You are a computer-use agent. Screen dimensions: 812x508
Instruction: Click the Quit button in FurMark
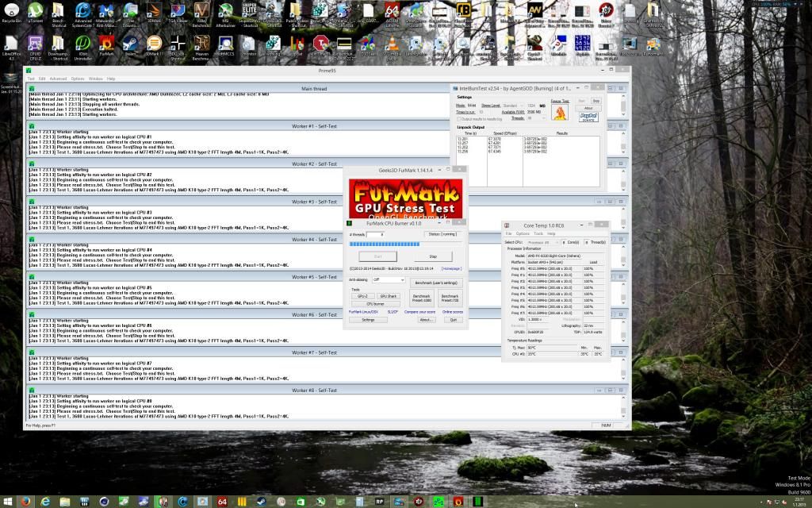(x=453, y=320)
